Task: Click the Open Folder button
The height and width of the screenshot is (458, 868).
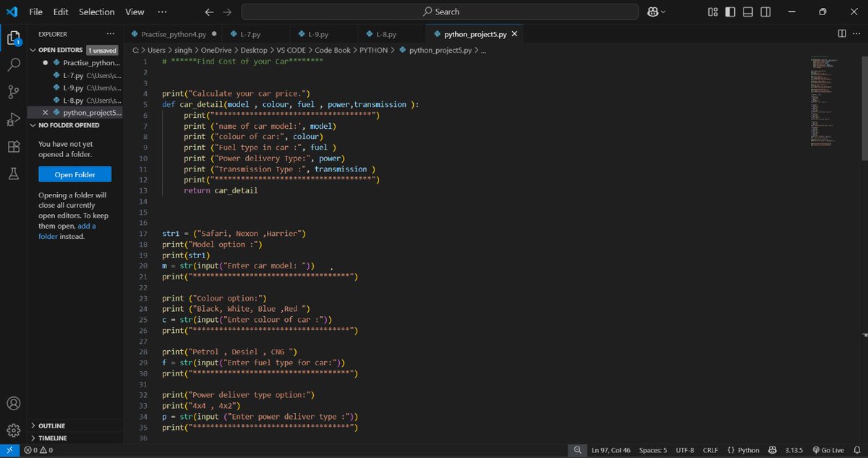Action: point(75,174)
